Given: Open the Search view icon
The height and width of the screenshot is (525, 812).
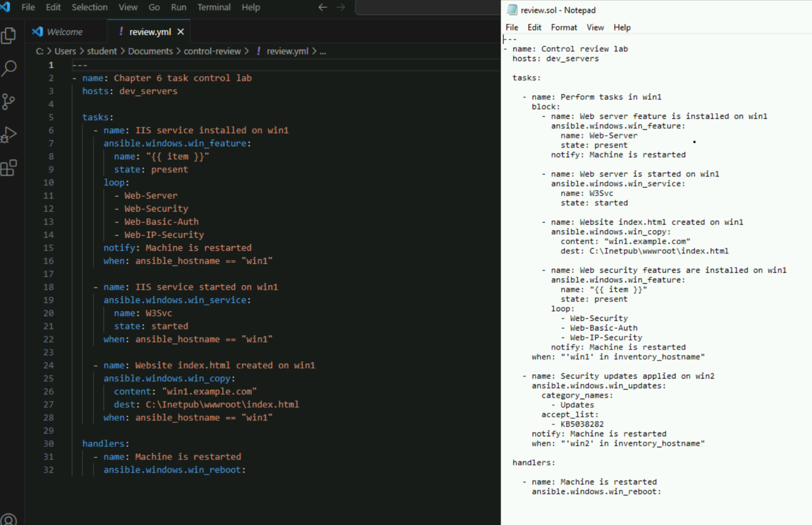Looking at the screenshot, I should [x=9, y=68].
